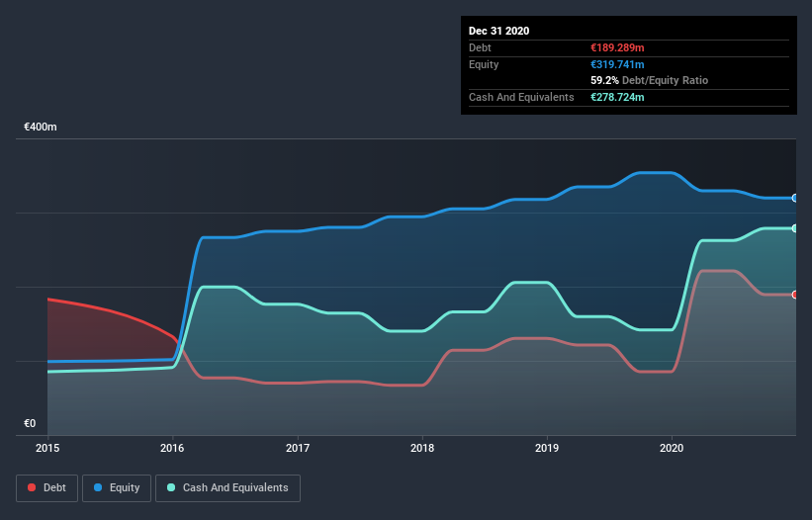Click the 2015 x-axis label
Viewport: 812px width, 520px height.
click(47, 448)
